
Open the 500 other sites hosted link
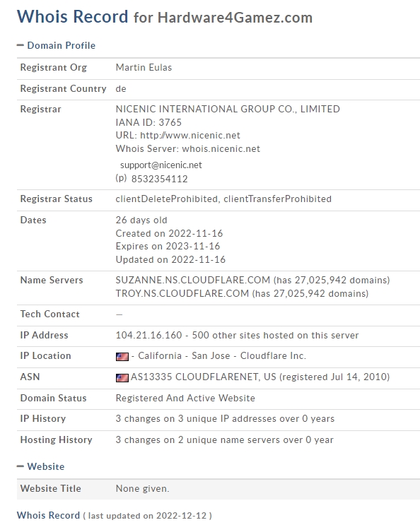[275, 335]
